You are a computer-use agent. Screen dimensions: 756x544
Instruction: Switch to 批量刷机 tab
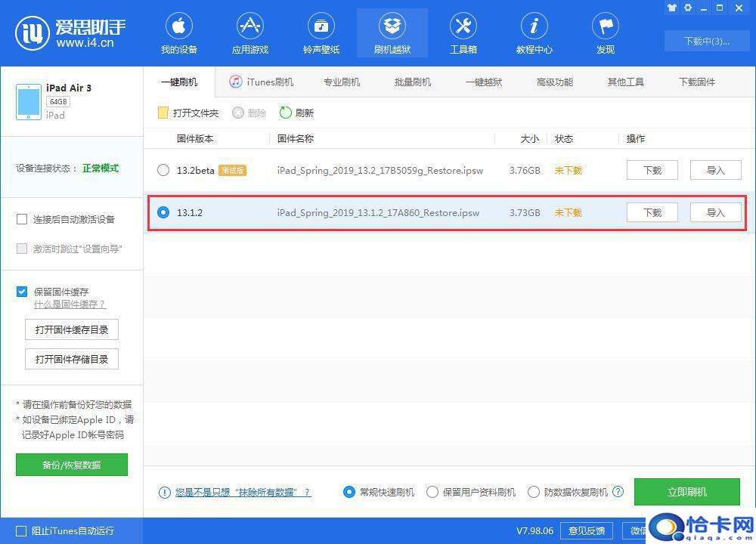tap(413, 82)
